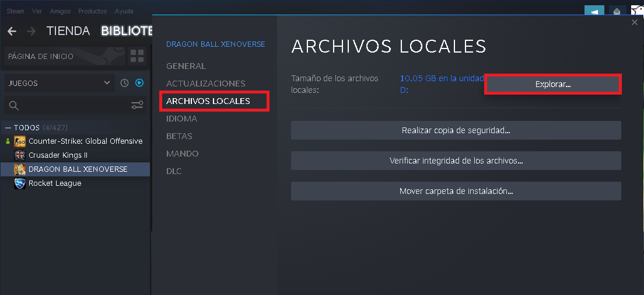Open recent activity clock filter
The height and width of the screenshot is (295, 644).
(124, 83)
